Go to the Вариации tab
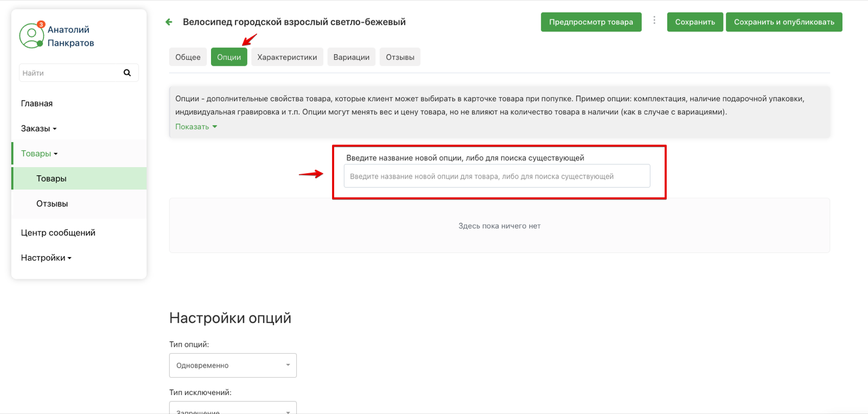The width and height of the screenshot is (868, 414). click(351, 57)
